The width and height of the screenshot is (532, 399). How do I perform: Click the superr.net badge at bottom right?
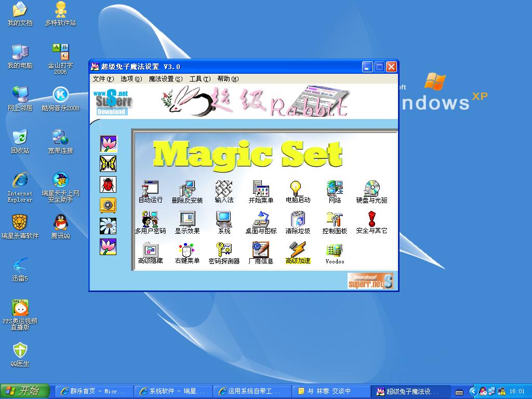click(370, 281)
